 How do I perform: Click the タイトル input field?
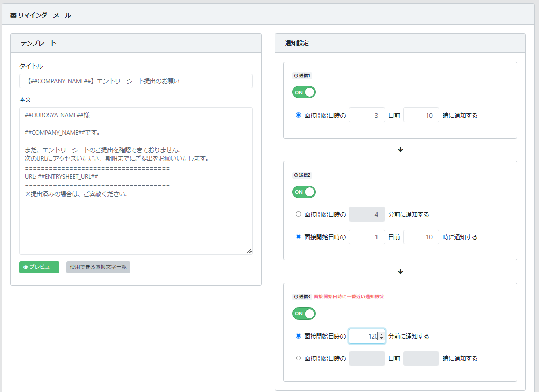[136, 81]
